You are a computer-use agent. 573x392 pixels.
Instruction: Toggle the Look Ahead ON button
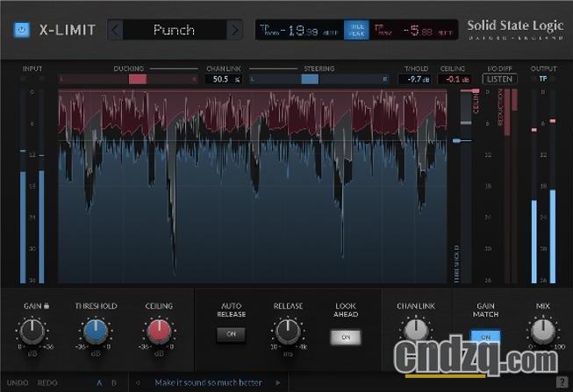click(x=346, y=338)
